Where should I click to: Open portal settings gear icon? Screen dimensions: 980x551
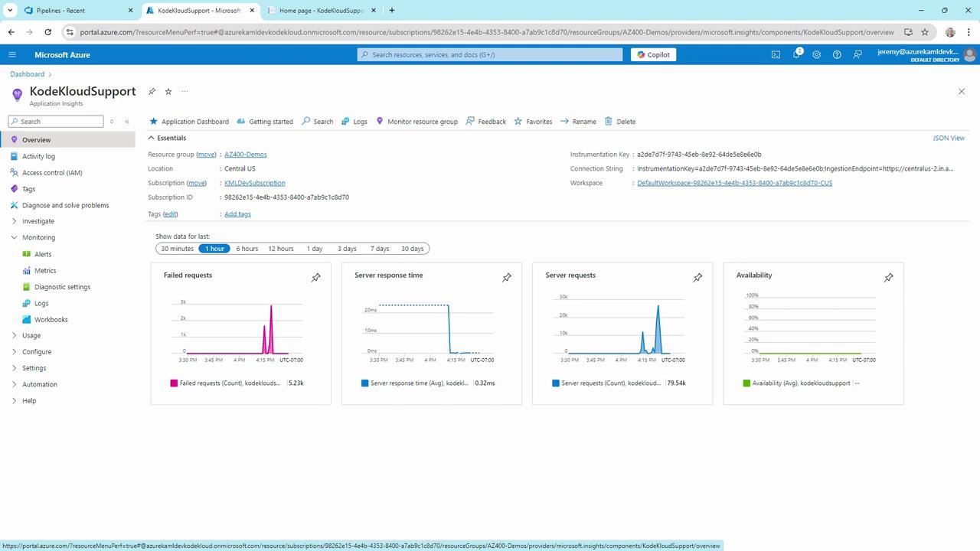817,54
